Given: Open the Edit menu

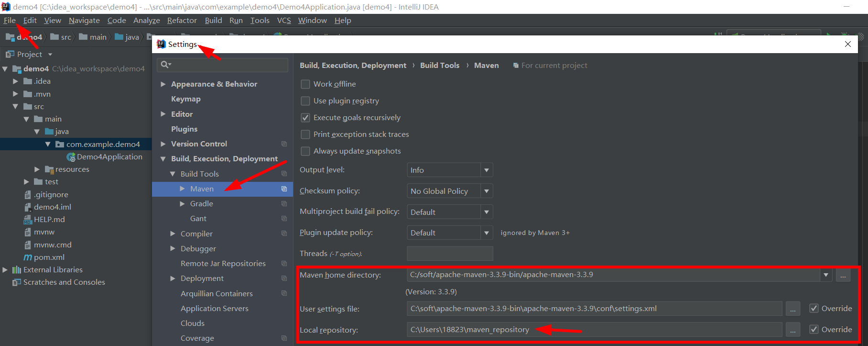Looking at the screenshot, I should point(30,20).
